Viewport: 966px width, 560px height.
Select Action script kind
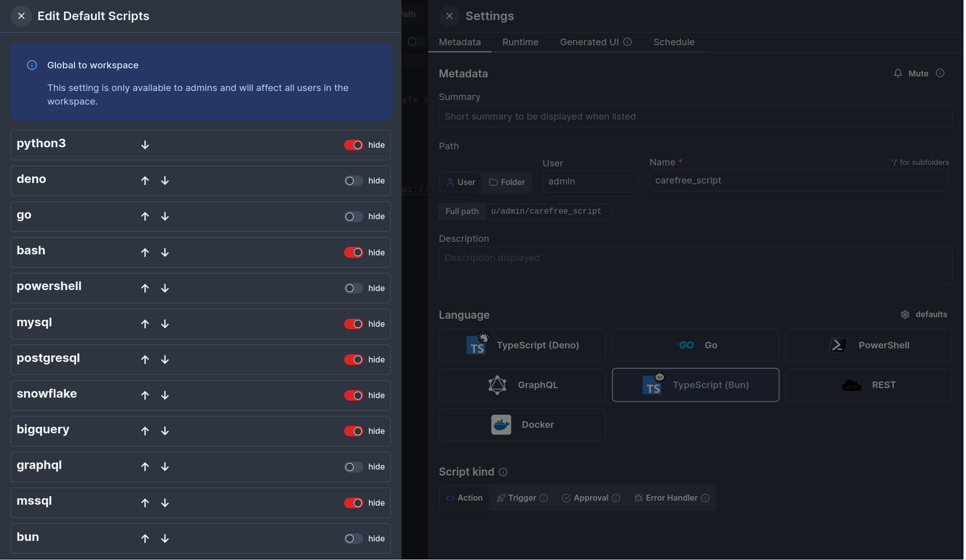[x=464, y=497]
